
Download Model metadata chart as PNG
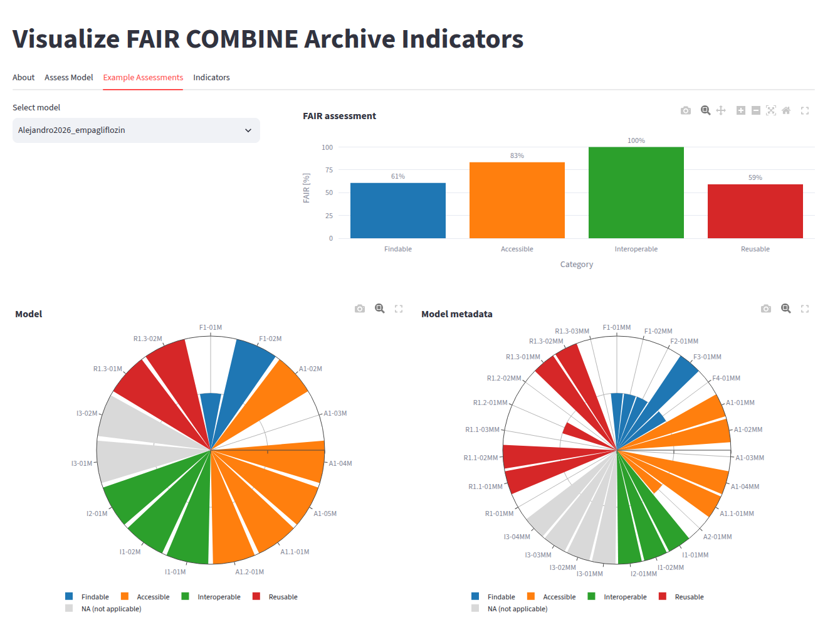(x=766, y=308)
